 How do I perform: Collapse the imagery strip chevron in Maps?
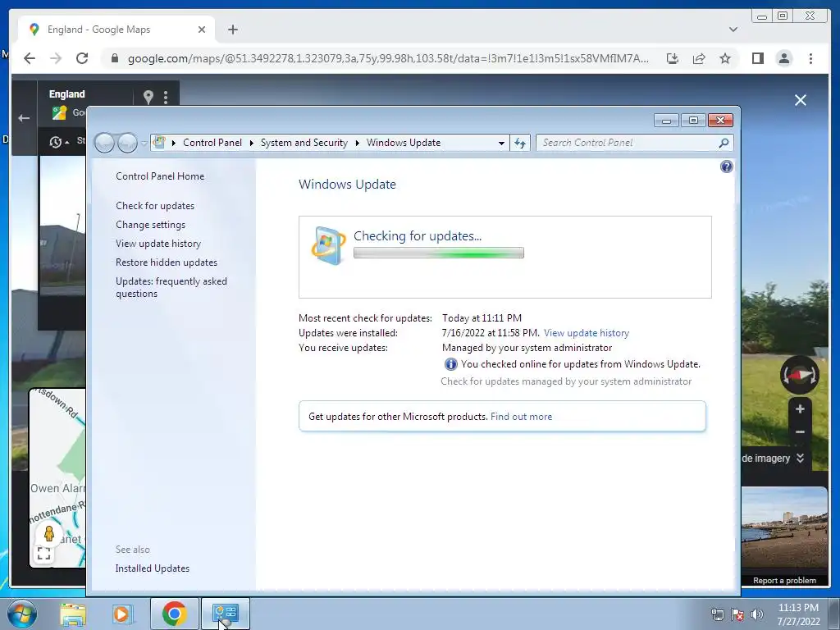coord(801,458)
